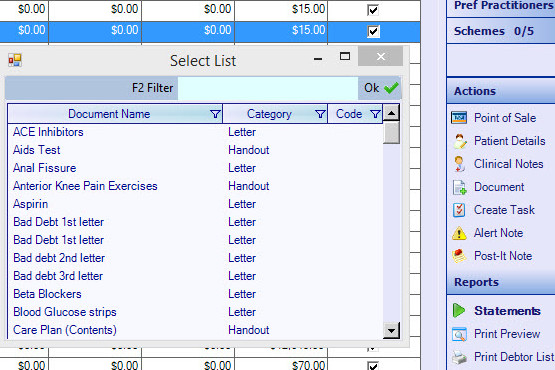
Task: Open Code column filter dropdown
Action: point(375,114)
